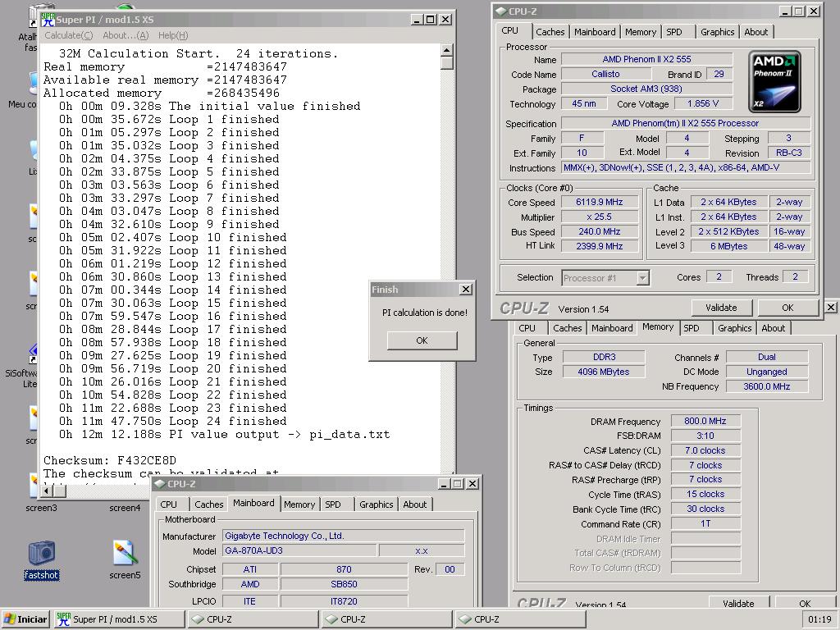Click Super PI taskbar button
Image resolution: width=840 pixels, height=630 pixels.
click(x=119, y=619)
